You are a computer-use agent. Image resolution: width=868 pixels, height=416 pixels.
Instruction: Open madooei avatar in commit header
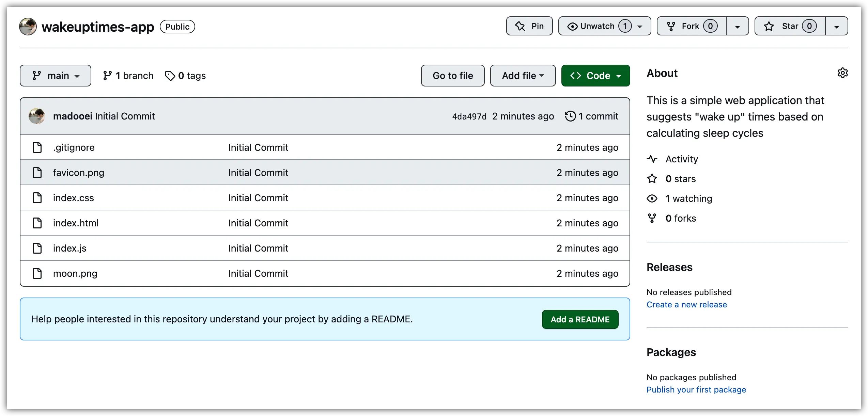coord(37,116)
